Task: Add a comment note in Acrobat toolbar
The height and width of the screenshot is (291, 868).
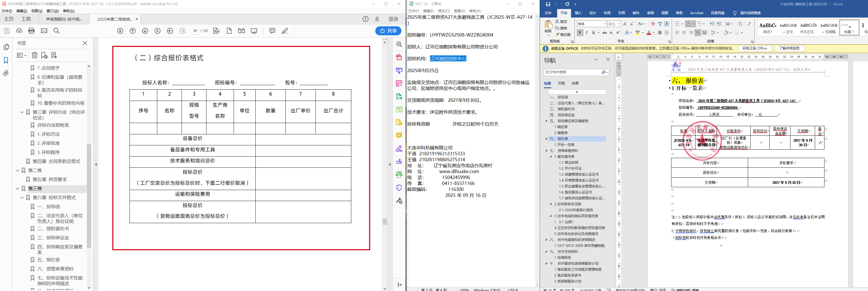Action: click(272, 31)
